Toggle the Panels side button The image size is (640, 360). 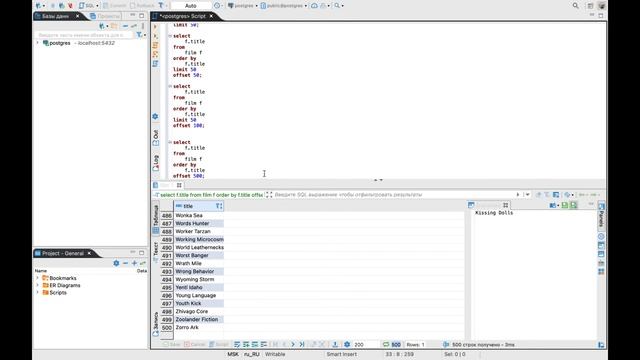601,216
